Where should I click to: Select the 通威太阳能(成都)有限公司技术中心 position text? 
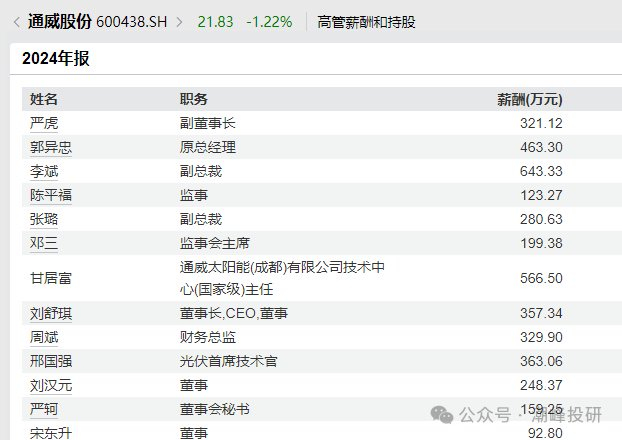click(x=282, y=278)
